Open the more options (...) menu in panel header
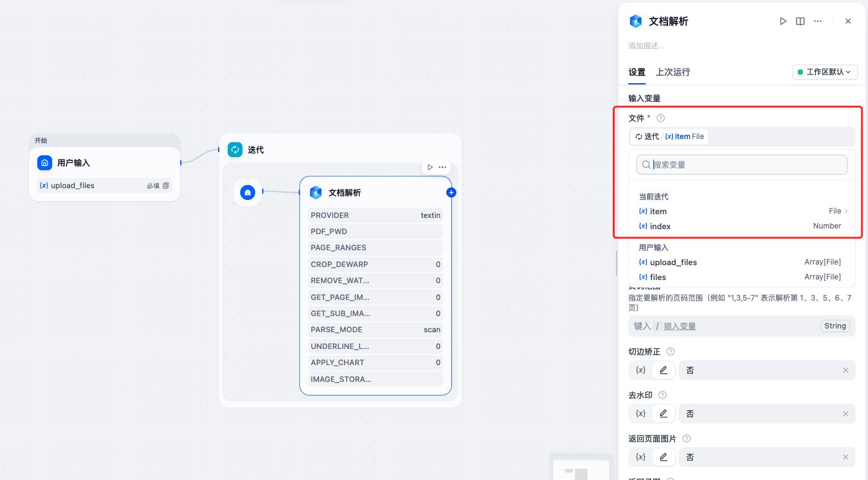868x480 pixels. (x=818, y=20)
